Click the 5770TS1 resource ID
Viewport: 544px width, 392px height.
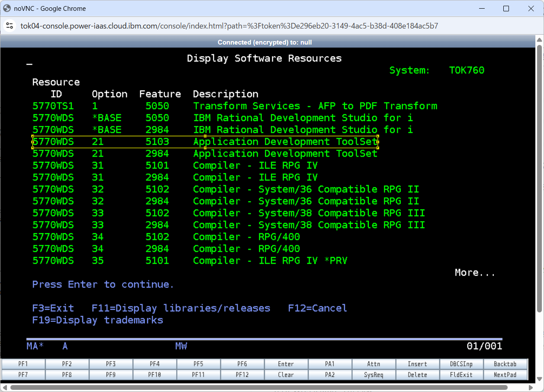(53, 106)
